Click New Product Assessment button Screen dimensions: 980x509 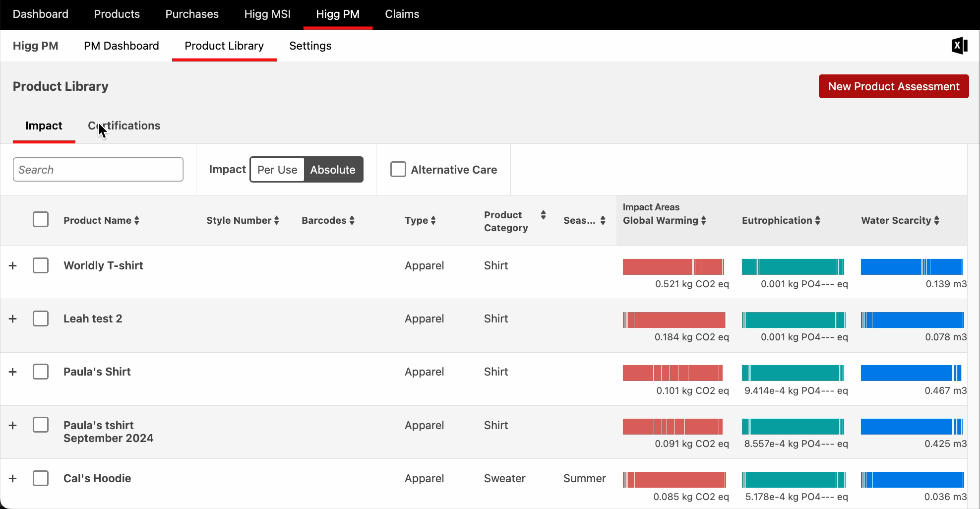(894, 86)
